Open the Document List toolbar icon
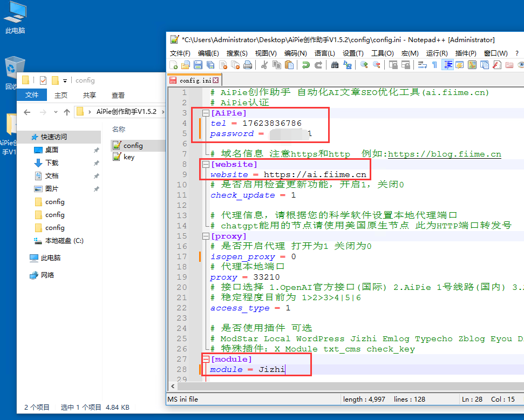The height and width of the screenshot is (420, 524). (484, 65)
